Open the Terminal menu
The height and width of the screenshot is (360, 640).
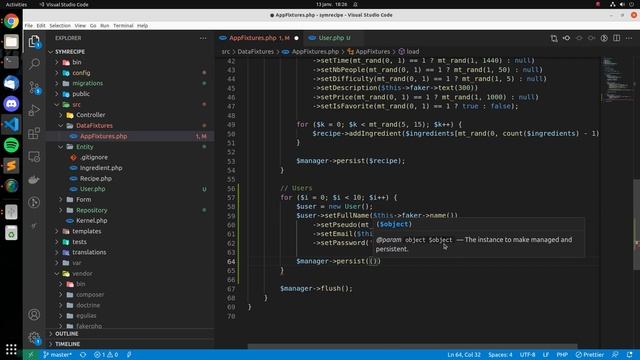click(123, 25)
